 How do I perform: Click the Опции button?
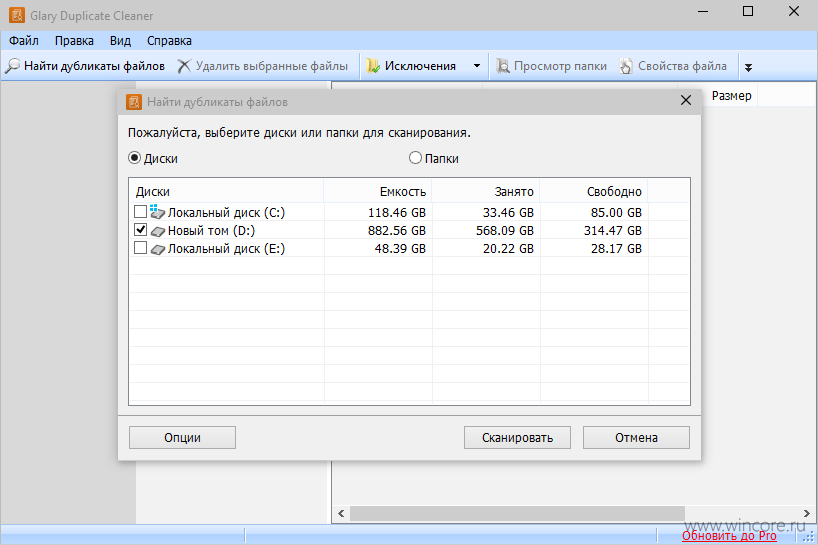[x=182, y=438]
